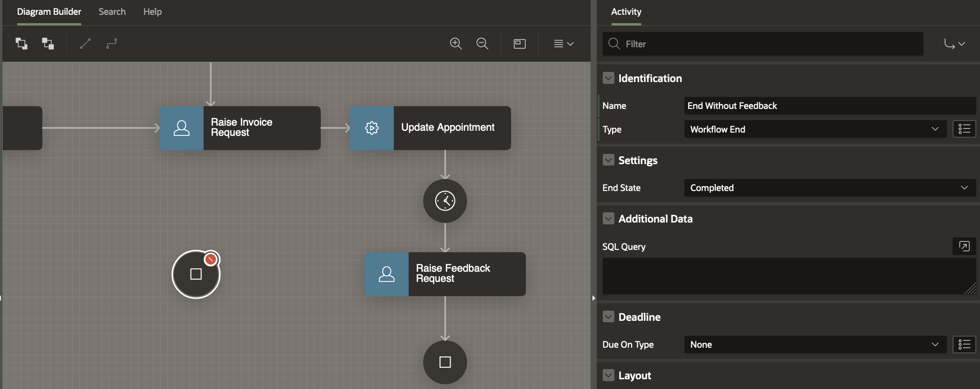Viewport: 980px width, 389px height.
Task: Click the send to back toolbar icon
Action: pos(48,44)
